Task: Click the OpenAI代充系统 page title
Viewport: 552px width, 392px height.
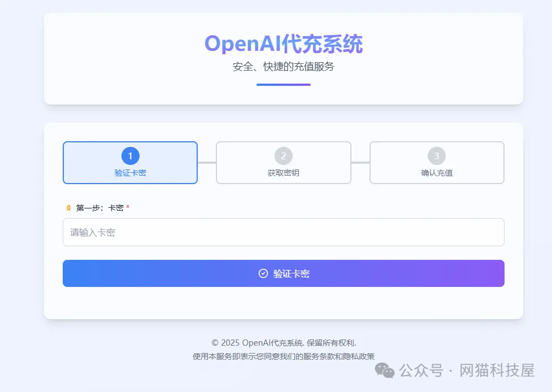Action: [x=284, y=44]
